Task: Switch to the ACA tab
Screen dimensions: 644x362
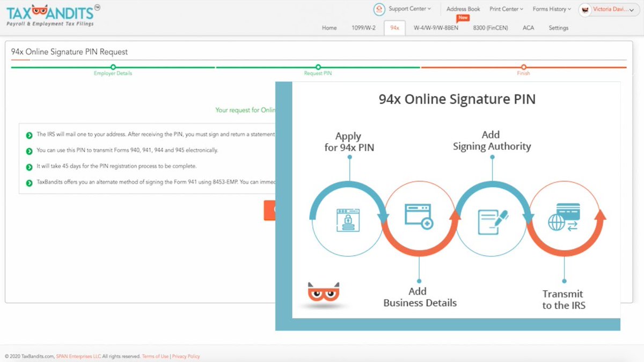Action: coord(528,28)
